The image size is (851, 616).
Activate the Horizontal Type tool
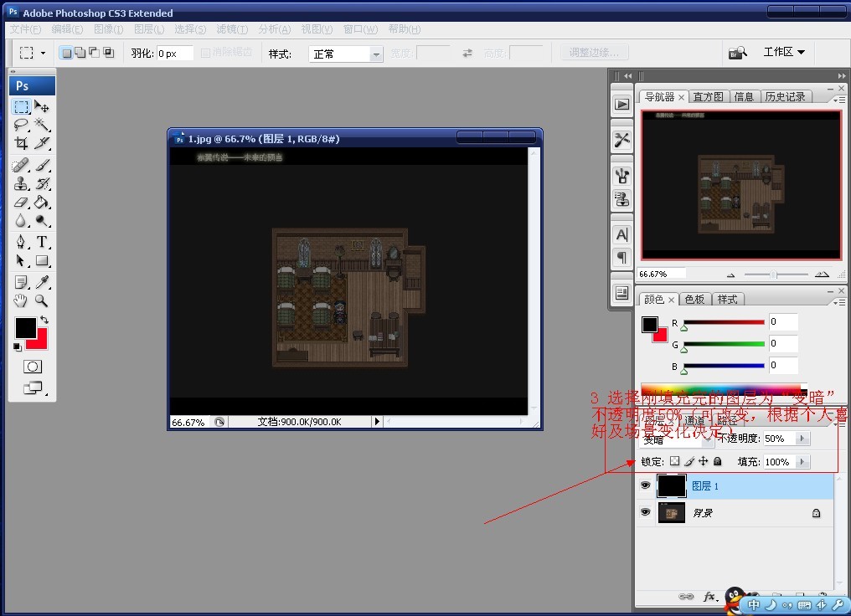point(42,242)
